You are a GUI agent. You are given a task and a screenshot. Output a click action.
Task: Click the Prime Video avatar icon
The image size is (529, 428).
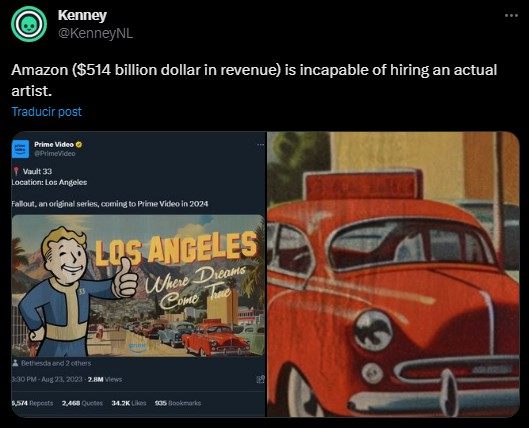[x=21, y=149]
